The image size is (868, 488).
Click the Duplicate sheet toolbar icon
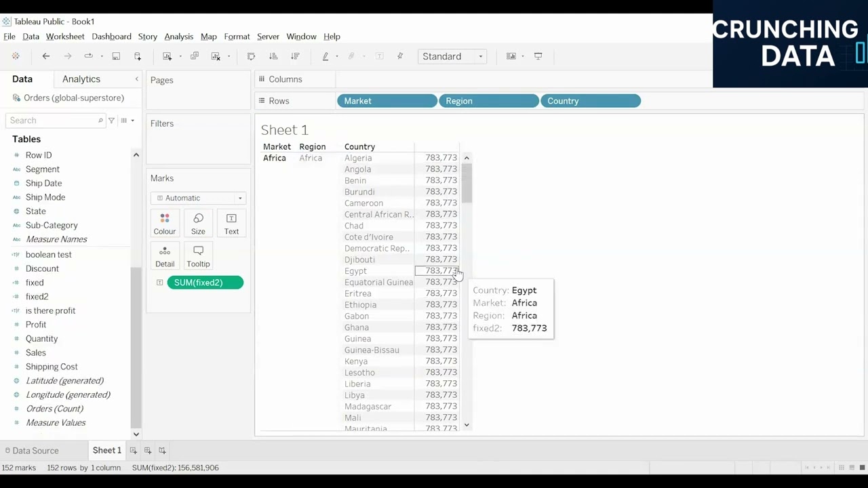(195, 56)
